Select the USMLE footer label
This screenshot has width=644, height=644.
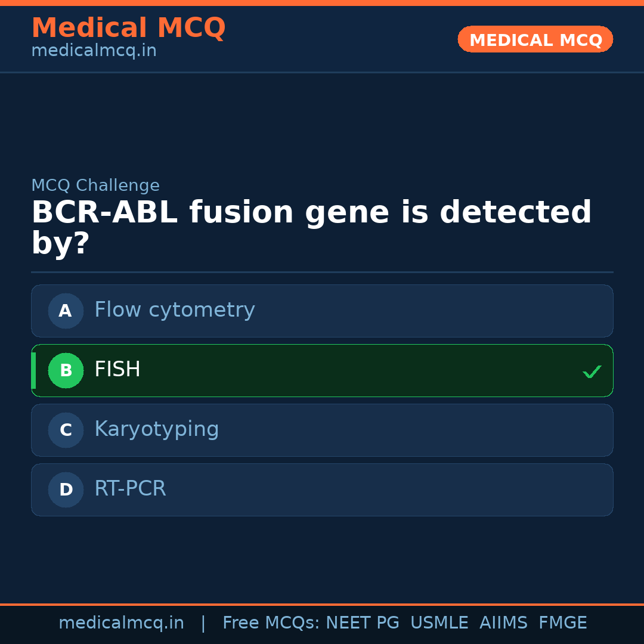pos(439,623)
